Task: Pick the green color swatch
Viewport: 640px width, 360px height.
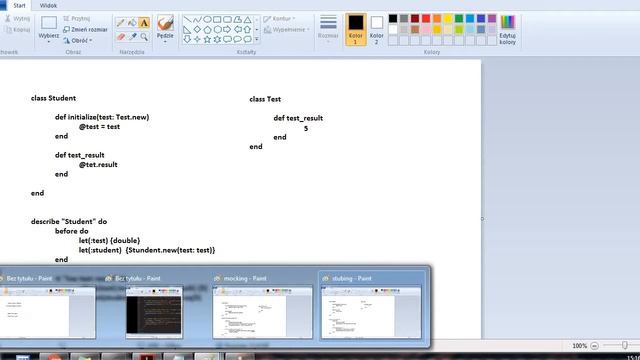Action: click(459, 18)
